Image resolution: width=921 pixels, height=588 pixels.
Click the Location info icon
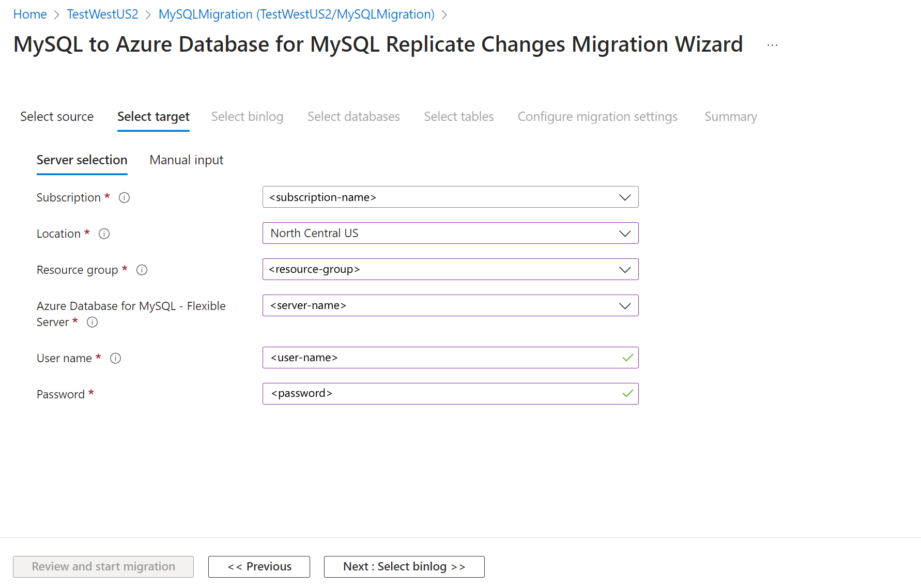point(104,234)
